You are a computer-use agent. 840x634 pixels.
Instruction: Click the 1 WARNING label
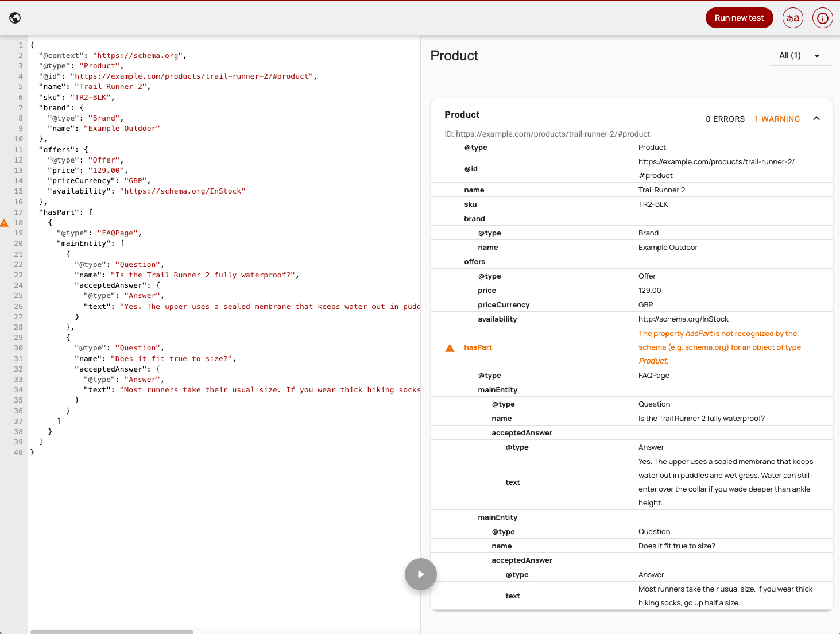point(777,119)
